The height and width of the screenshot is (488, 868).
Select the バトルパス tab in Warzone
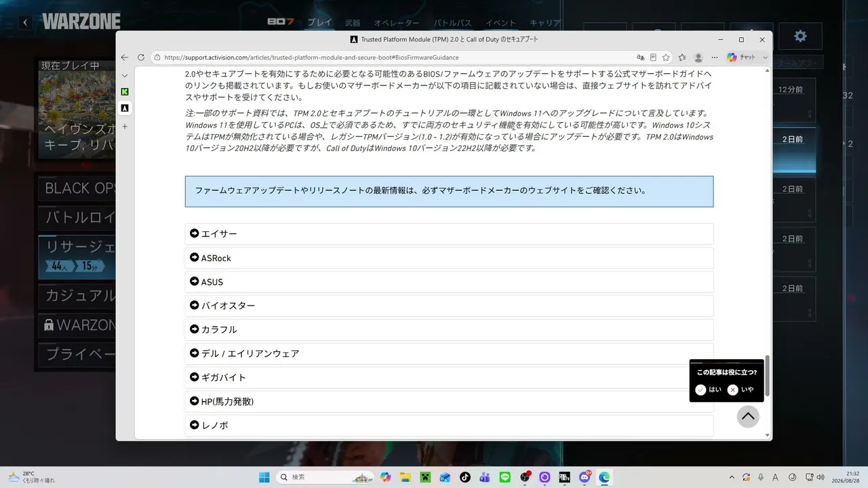pyautogui.click(x=453, y=23)
